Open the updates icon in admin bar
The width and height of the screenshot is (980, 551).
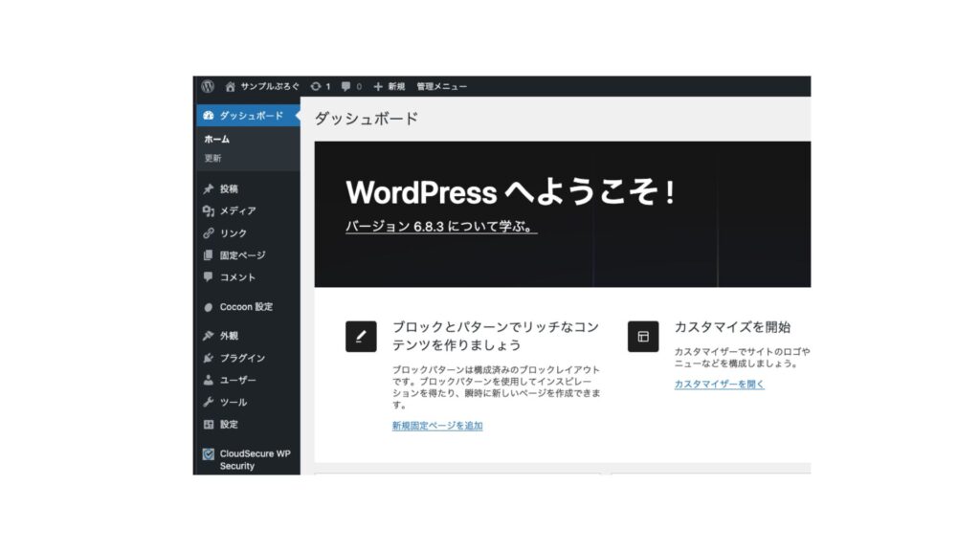[x=316, y=86]
